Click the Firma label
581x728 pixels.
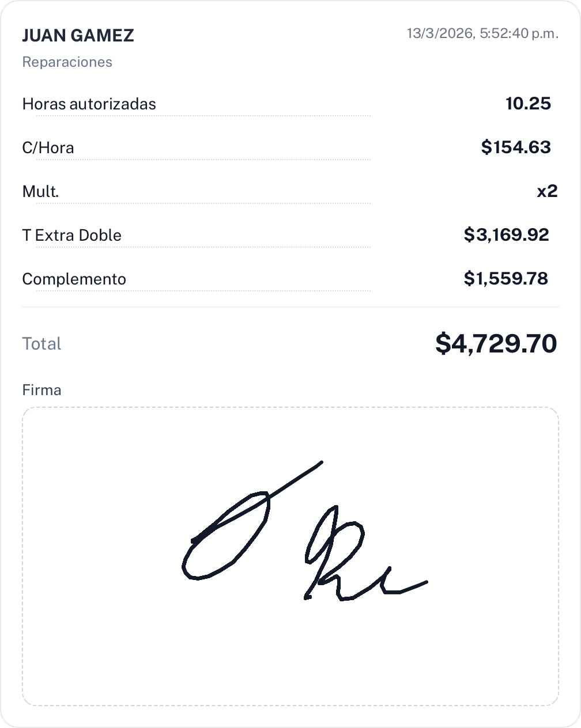(41, 390)
